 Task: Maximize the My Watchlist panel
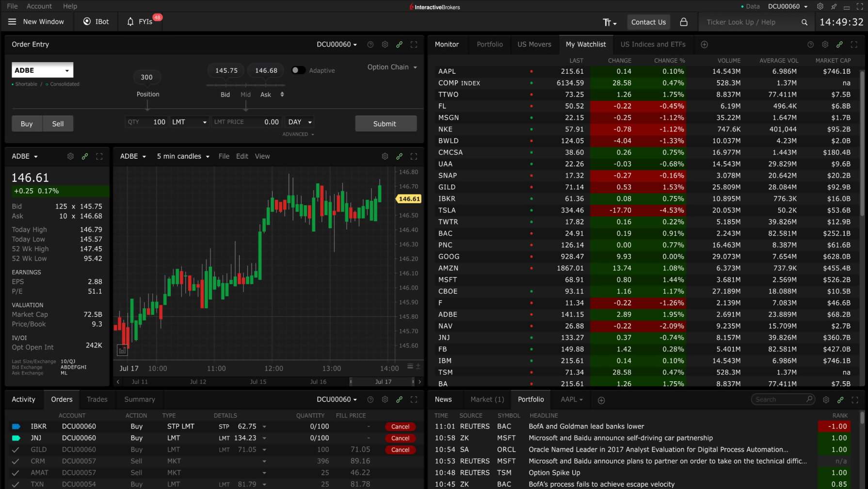[853, 44]
